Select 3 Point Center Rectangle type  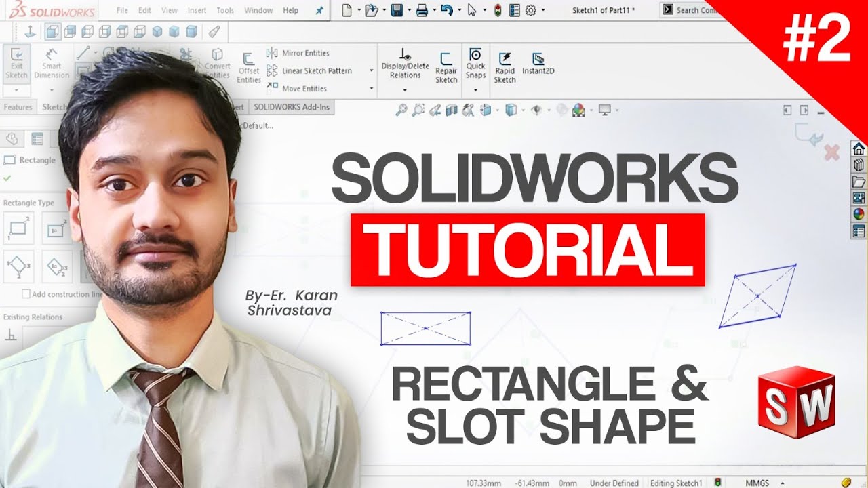[57, 267]
